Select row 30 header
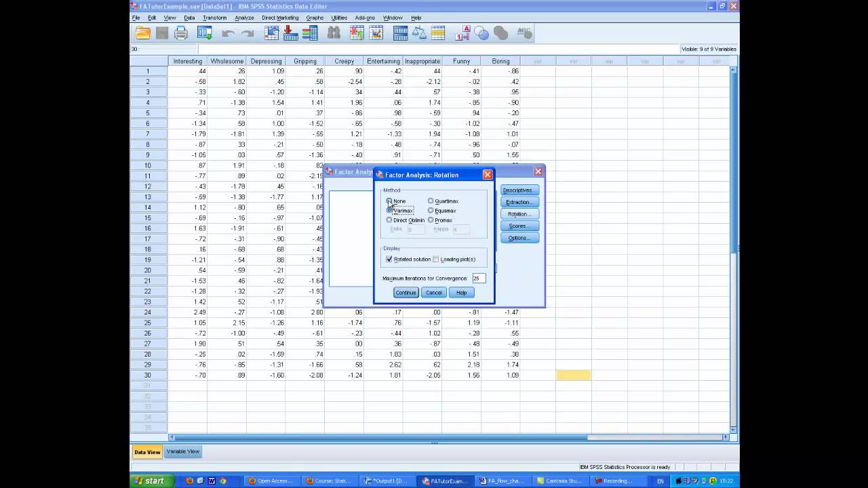Screen dimensions: 868x488 click(x=148, y=375)
